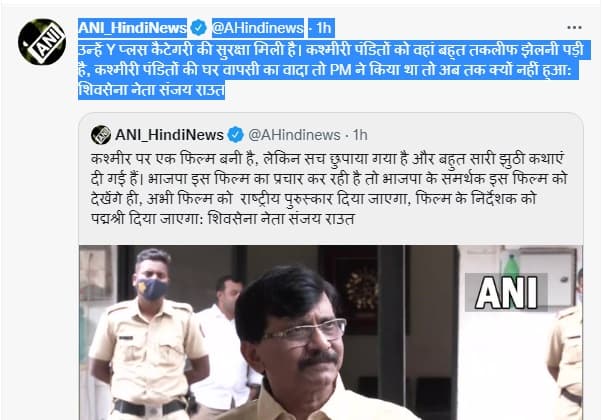This screenshot has height=420, width=610.
Task: Click highlighted line 'शिवसेना नेता संजय राउत'
Action: click(151, 90)
